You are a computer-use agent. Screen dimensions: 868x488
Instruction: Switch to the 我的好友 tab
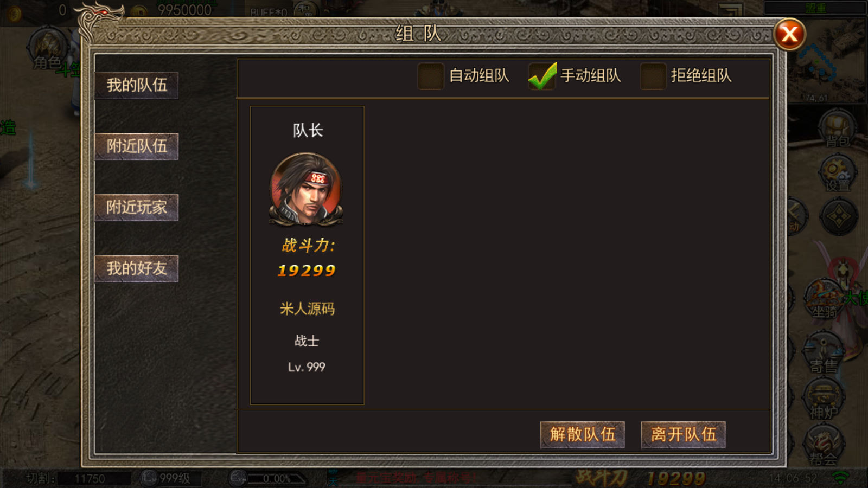(x=137, y=268)
